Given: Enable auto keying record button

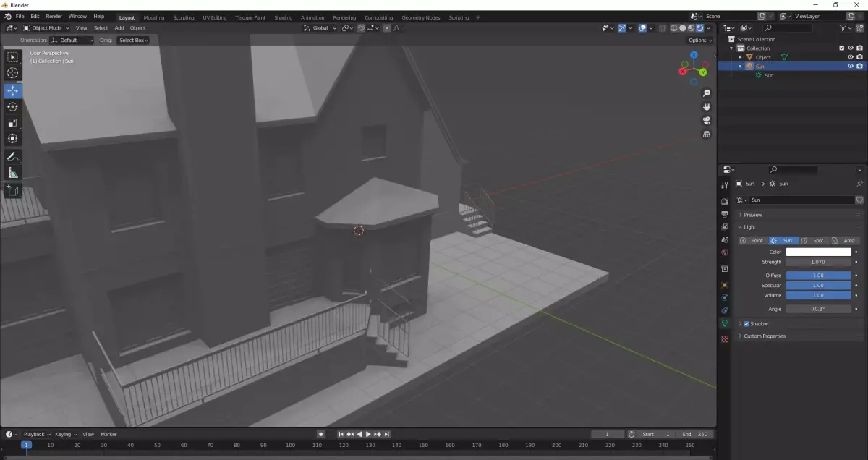Looking at the screenshot, I should coord(320,434).
